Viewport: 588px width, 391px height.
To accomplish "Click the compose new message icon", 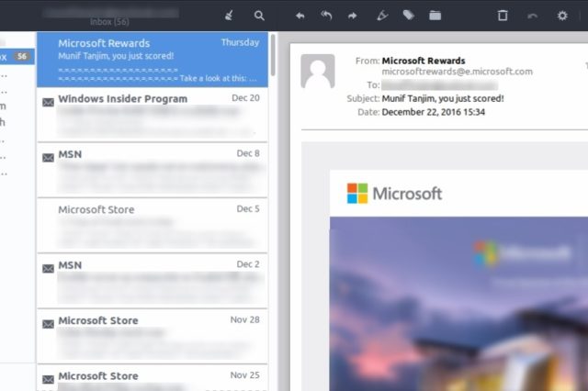I will [x=229, y=16].
